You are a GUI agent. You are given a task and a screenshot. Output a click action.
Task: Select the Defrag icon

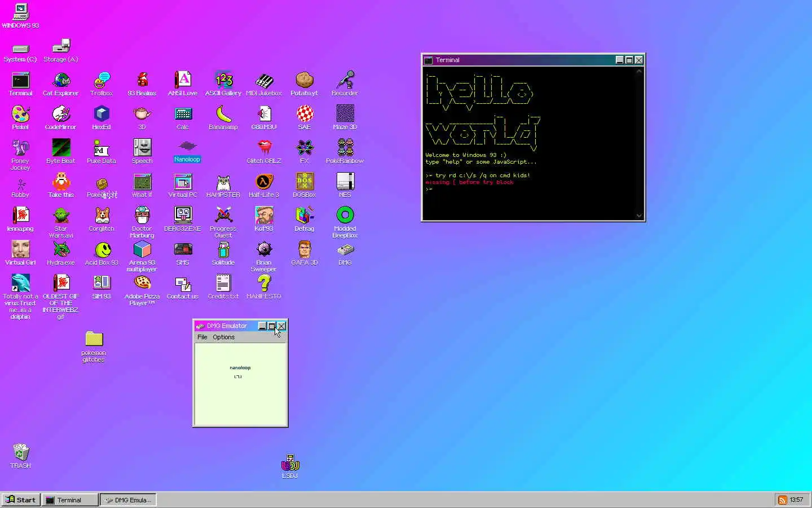[304, 220]
